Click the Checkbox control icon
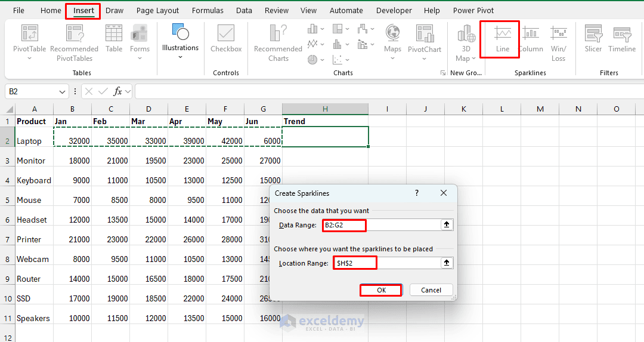The image size is (644, 342). coord(226,33)
